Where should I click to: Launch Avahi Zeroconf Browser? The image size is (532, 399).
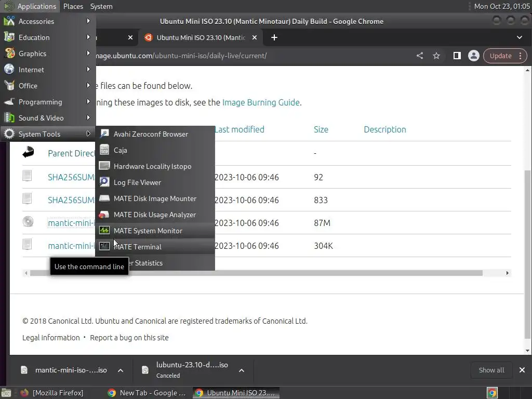(x=155, y=134)
